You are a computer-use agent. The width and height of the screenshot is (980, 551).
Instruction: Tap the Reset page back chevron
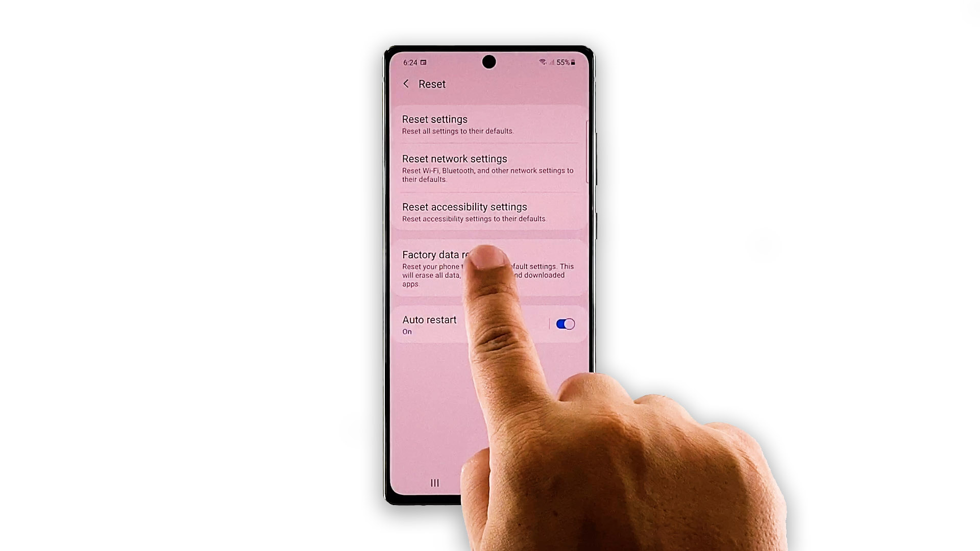(405, 84)
